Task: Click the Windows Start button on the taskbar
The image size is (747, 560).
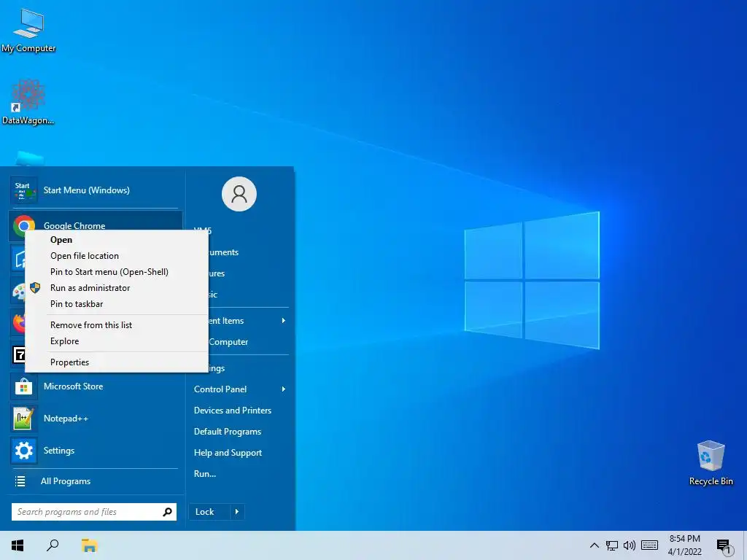Action: click(18, 545)
